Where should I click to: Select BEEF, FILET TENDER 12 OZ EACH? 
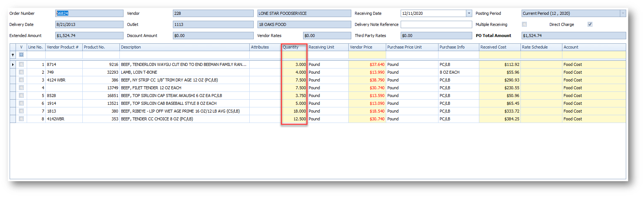coord(184,88)
